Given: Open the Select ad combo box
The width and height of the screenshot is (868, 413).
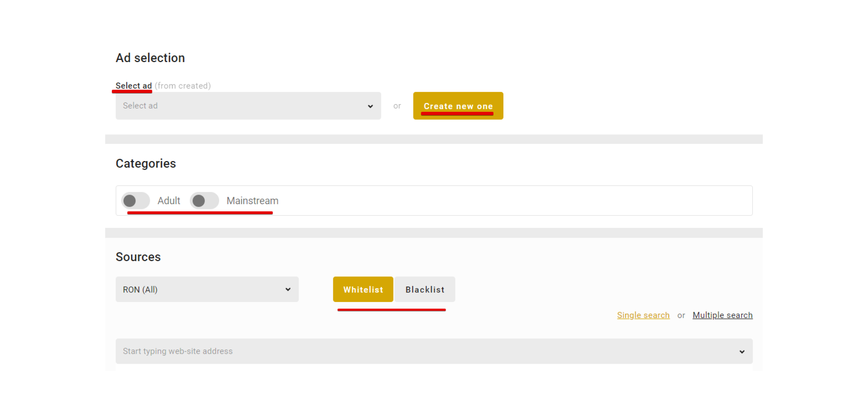Looking at the screenshot, I should coord(241,106).
